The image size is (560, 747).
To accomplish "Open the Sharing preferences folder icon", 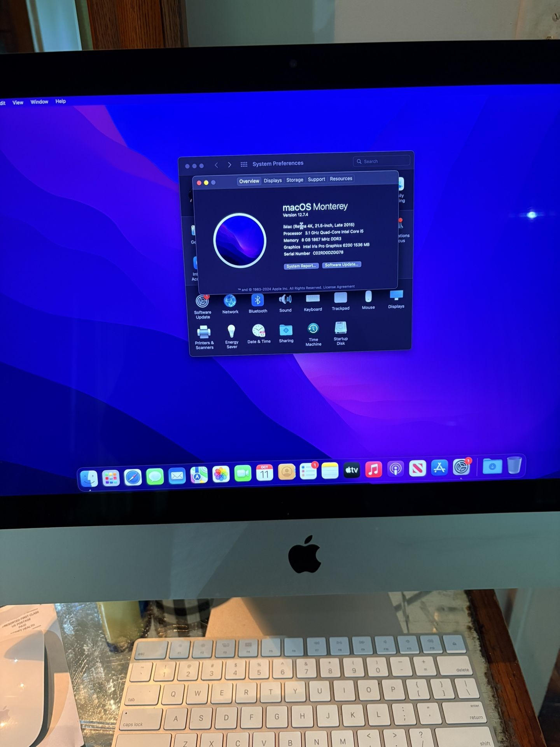I will pyautogui.click(x=286, y=331).
